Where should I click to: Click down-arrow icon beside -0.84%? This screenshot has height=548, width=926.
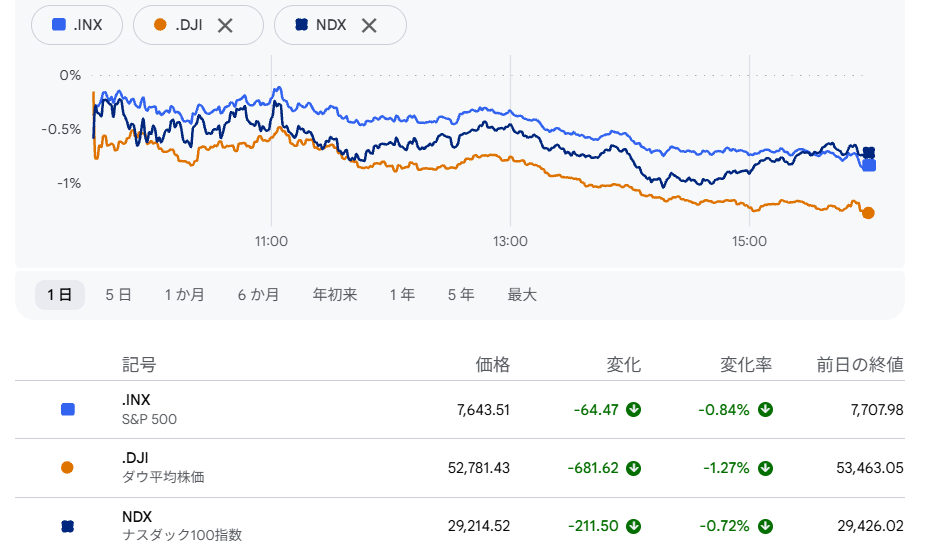pyautogui.click(x=765, y=409)
